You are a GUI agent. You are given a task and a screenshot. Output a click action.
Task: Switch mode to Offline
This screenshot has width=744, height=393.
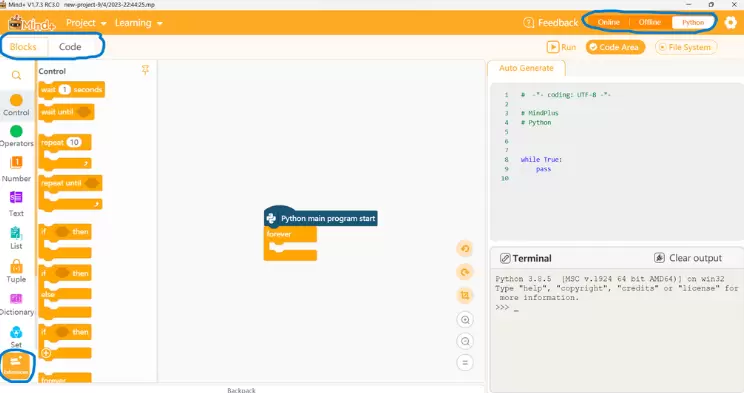[x=650, y=22]
